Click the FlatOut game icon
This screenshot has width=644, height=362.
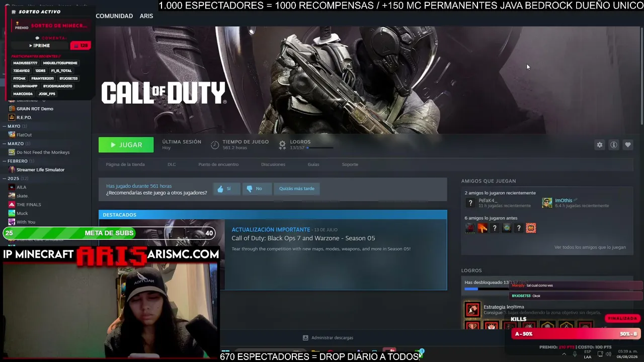pyautogui.click(x=12, y=135)
